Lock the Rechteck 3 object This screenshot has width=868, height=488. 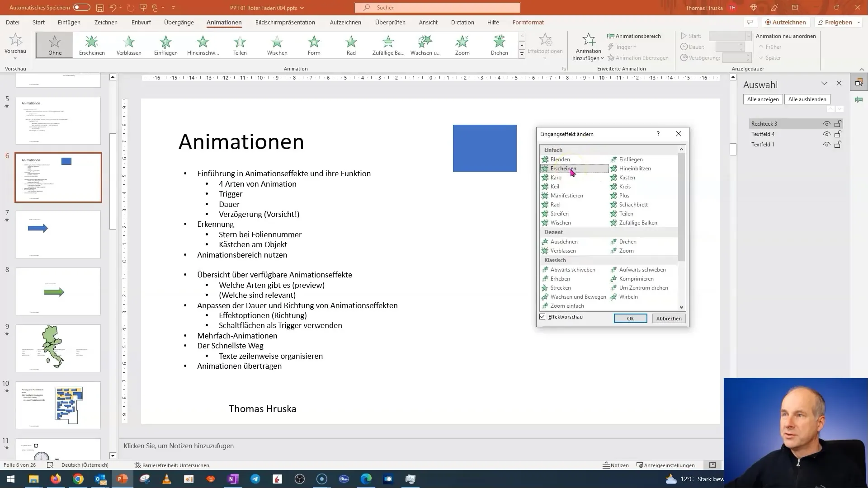click(x=838, y=124)
